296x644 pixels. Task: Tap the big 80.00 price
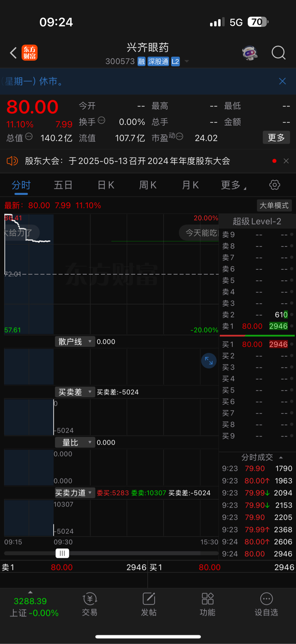coord(32,107)
